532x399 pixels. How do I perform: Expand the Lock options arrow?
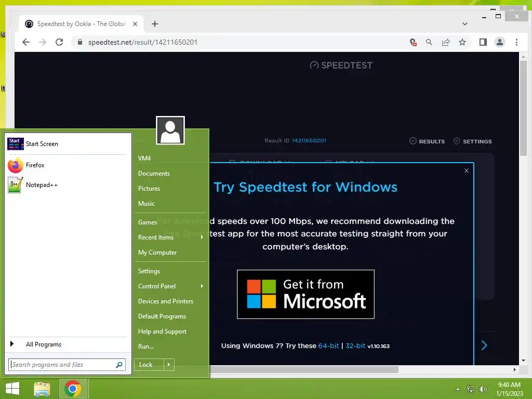[169, 365]
